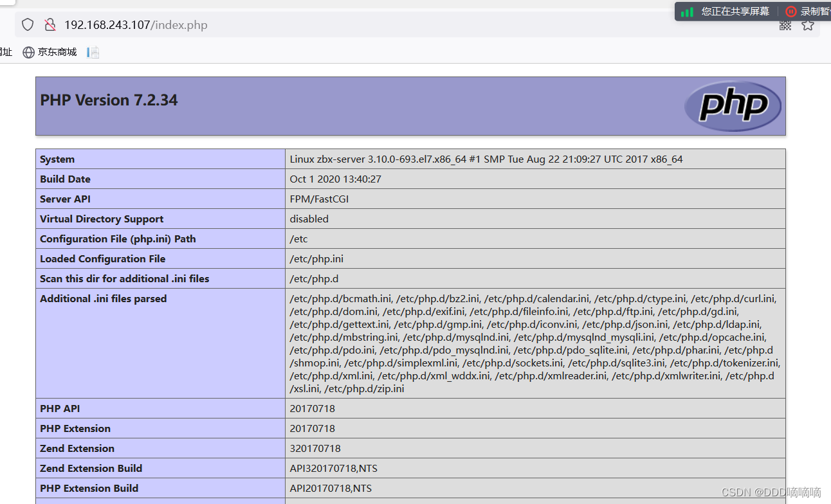This screenshot has height=504, width=831.
Task: Click Configuration File (php.ini) Path label
Action: tap(118, 239)
